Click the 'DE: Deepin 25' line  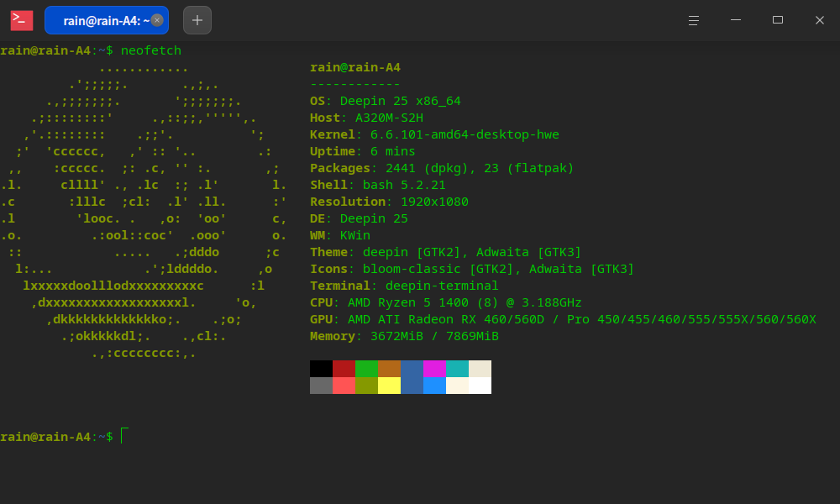point(359,218)
